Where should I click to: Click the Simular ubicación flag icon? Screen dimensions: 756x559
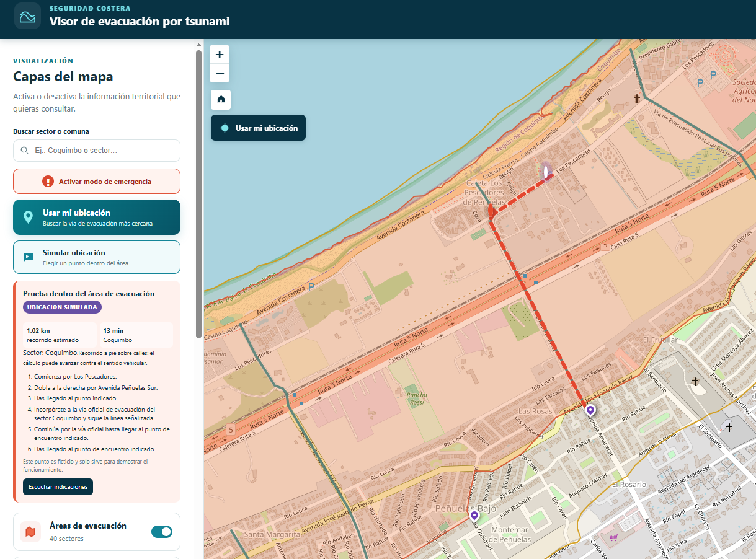29,257
